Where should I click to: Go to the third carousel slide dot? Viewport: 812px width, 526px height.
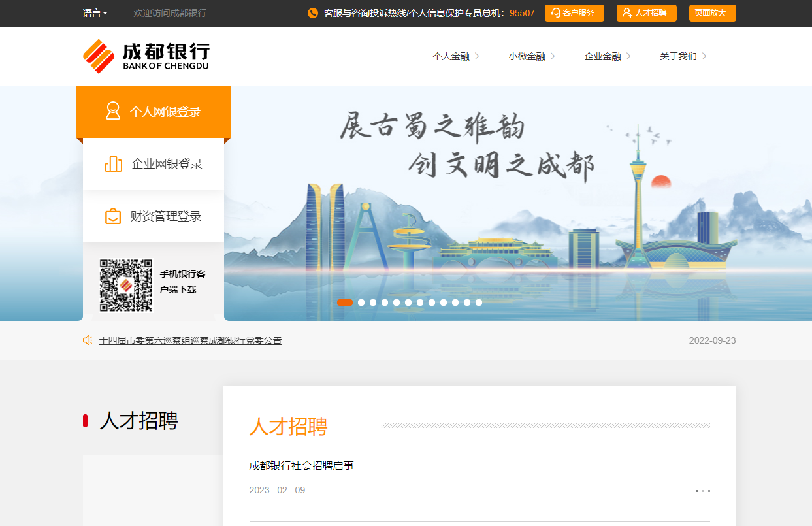coord(373,303)
